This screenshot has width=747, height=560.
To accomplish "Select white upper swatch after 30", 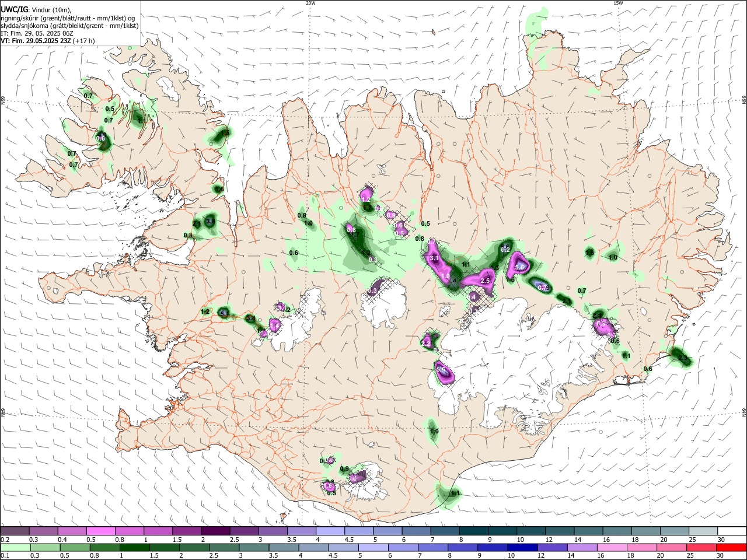I will (732, 531).
